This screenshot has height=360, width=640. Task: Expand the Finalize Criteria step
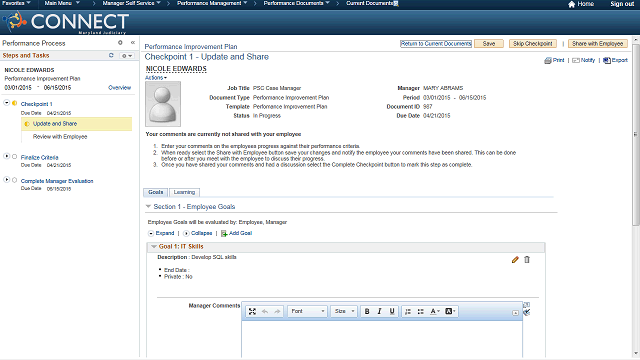coord(7,156)
